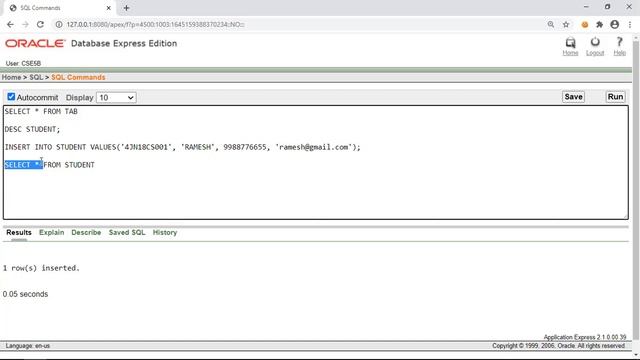
Task: Open the History tab
Action: click(x=165, y=232)
